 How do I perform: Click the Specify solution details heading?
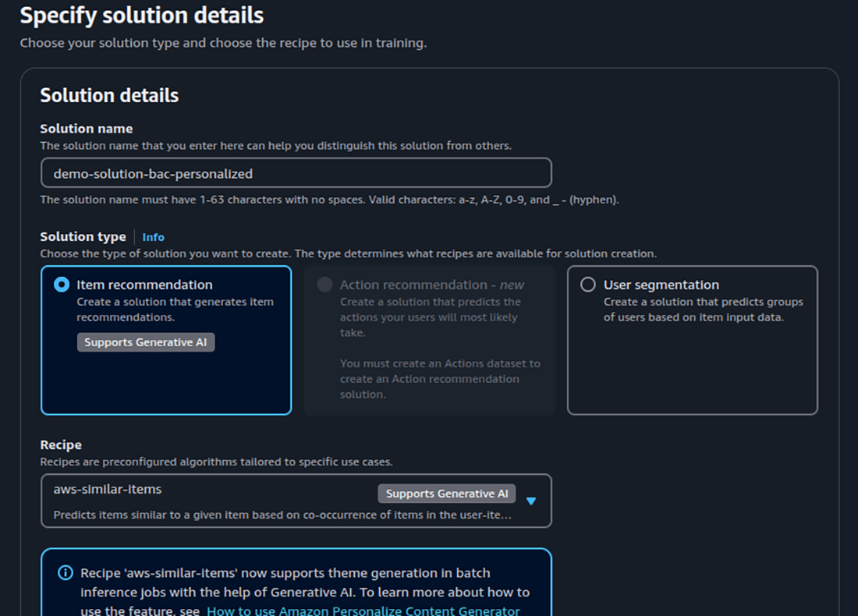142,16
